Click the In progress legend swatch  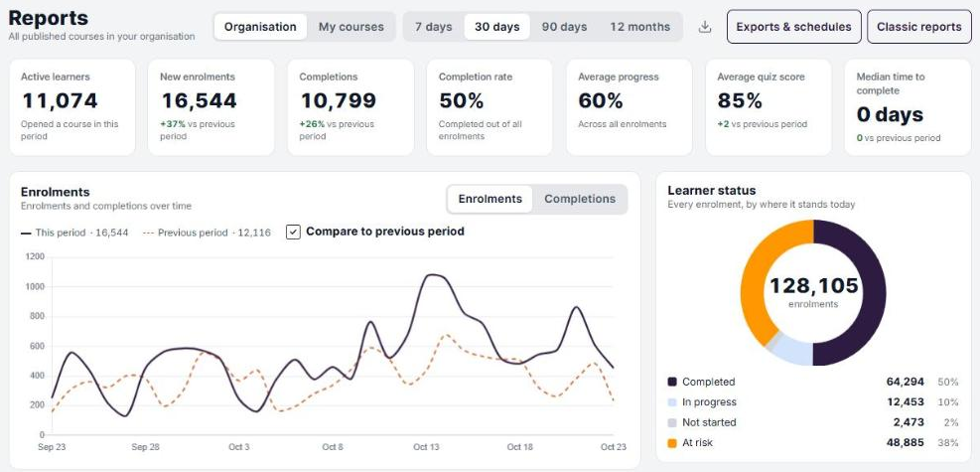pyautogui.click(x=672, y=402)
